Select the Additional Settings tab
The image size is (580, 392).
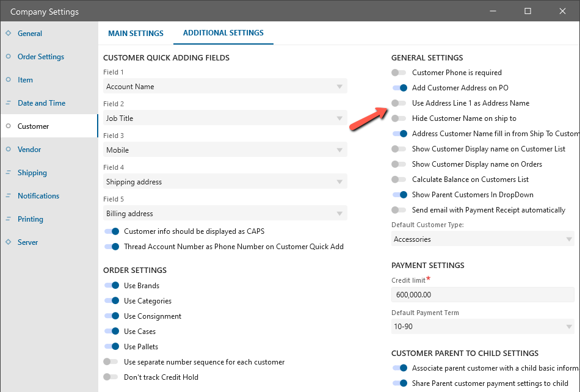223,33
